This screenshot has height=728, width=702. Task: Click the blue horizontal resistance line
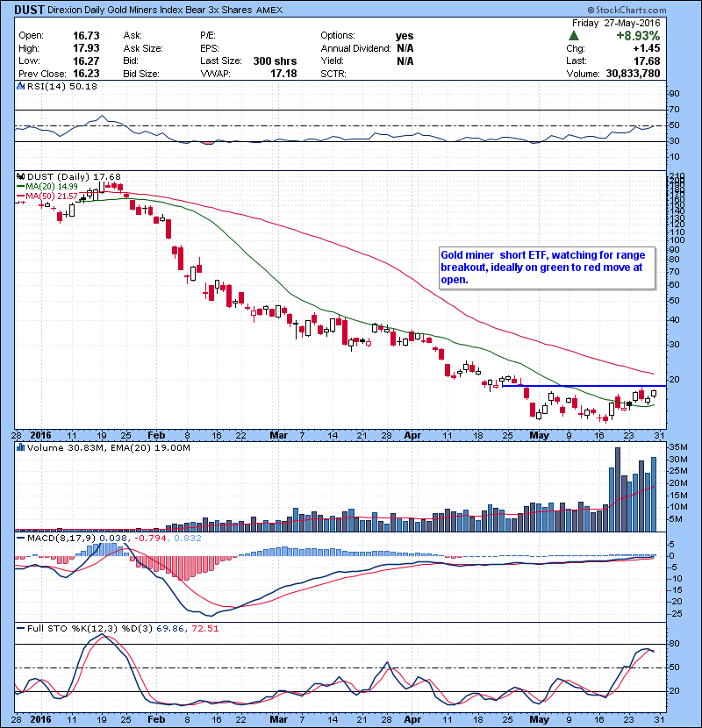coord(584,386)
